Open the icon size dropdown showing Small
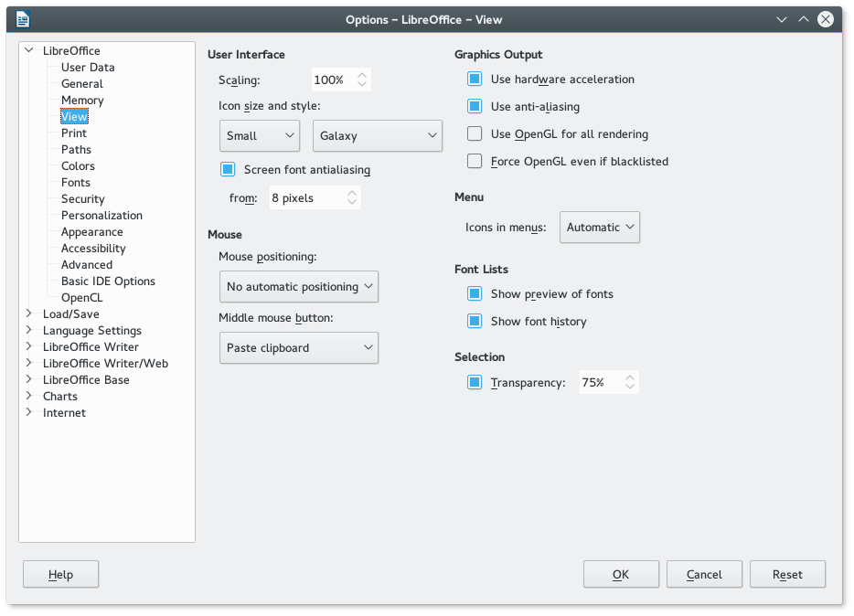This screenshot has width=854, height=616. coord(260,135)
